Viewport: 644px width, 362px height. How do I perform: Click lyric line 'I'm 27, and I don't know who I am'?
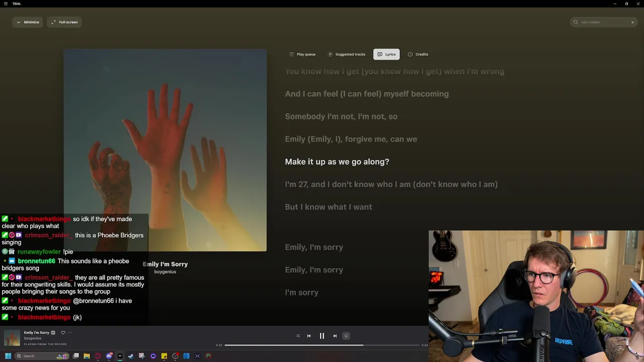coord(391,184)
